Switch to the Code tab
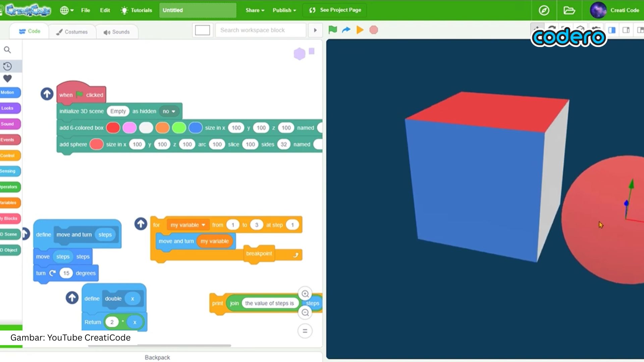Screen dimensions: 644x362 [30, 31]
